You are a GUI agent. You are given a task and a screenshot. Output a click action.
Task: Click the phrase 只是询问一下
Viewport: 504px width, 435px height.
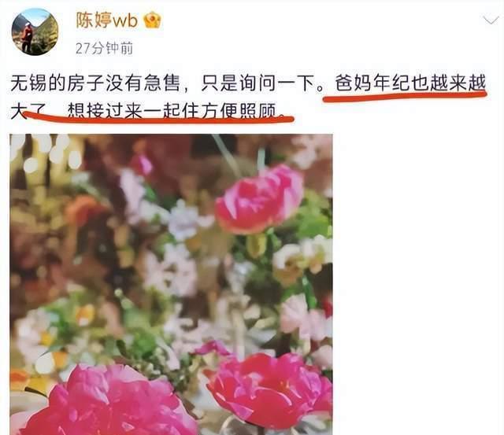click(x=258, y=83)
